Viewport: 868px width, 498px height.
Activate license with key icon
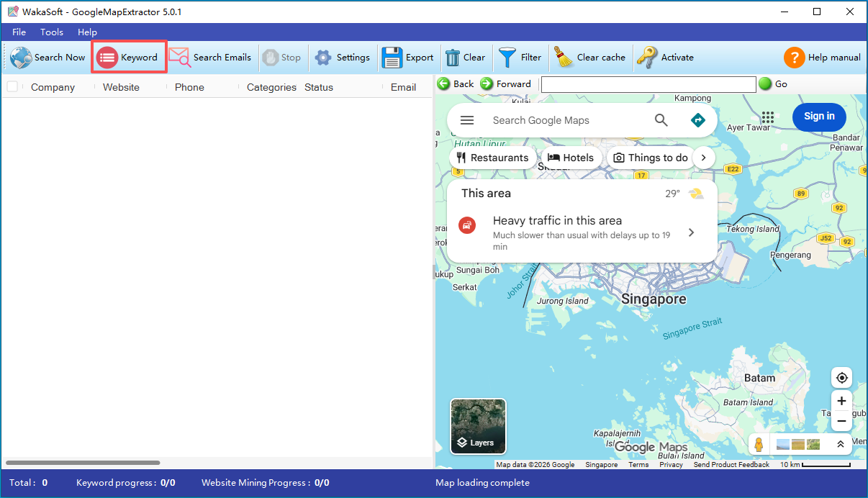(x=647, y=58)
